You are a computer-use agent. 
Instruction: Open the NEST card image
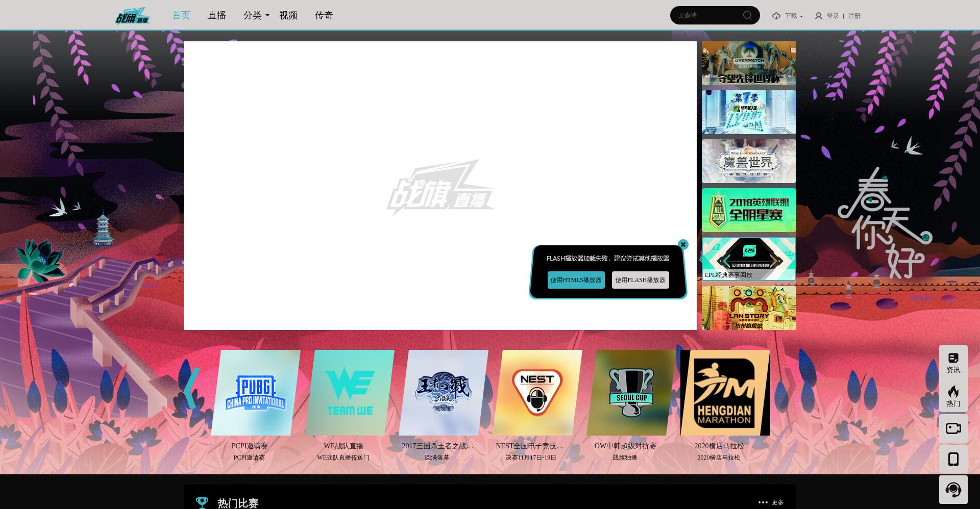pos(537,393)
